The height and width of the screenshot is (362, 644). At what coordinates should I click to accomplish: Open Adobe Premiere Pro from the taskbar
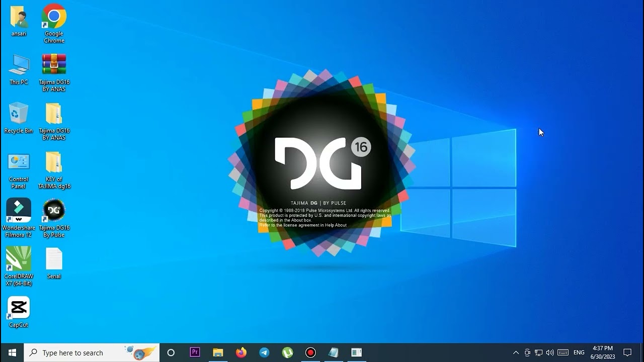(x=195, y=352)
